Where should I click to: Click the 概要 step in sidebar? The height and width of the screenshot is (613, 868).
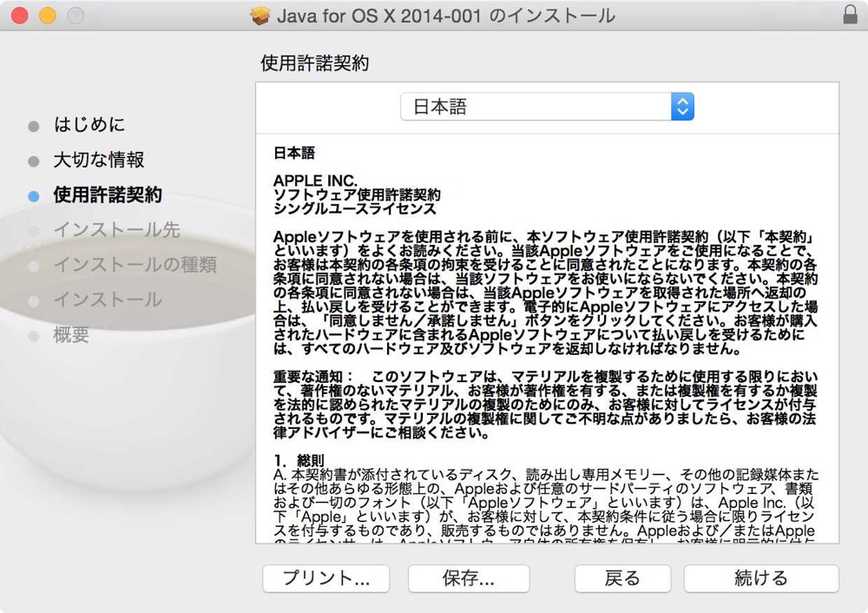(x=71, y=334)
